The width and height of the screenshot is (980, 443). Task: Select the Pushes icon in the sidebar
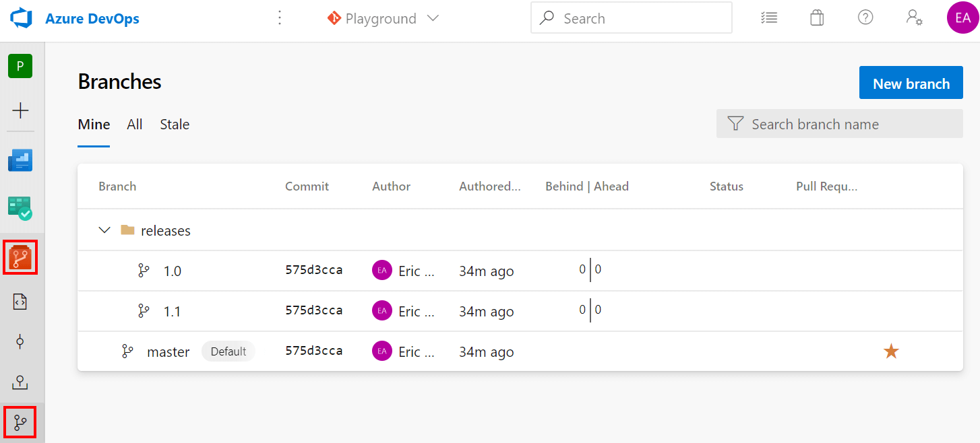click(20, 382)
